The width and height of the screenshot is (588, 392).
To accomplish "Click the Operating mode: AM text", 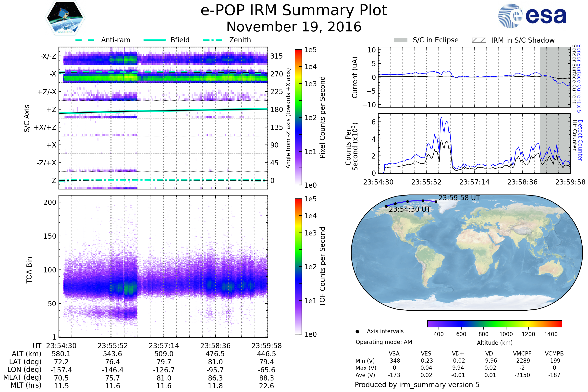I will click(x=384, y=342).
